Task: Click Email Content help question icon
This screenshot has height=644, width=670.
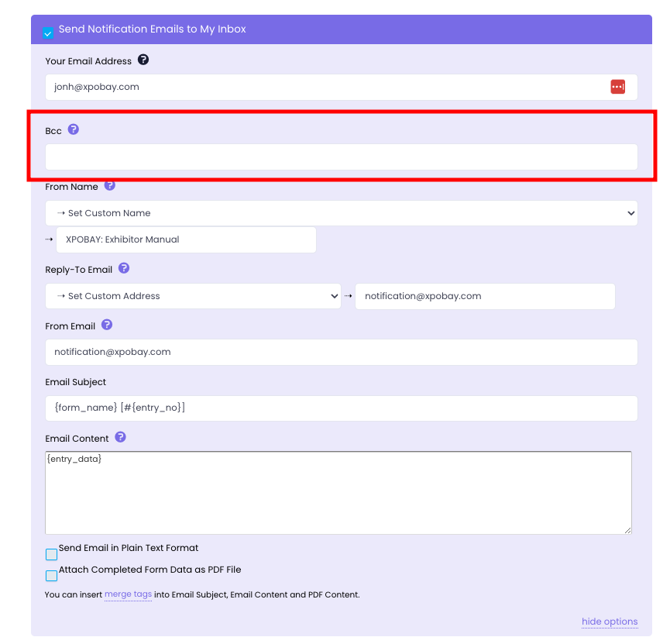Action: (x=121, y=437)
